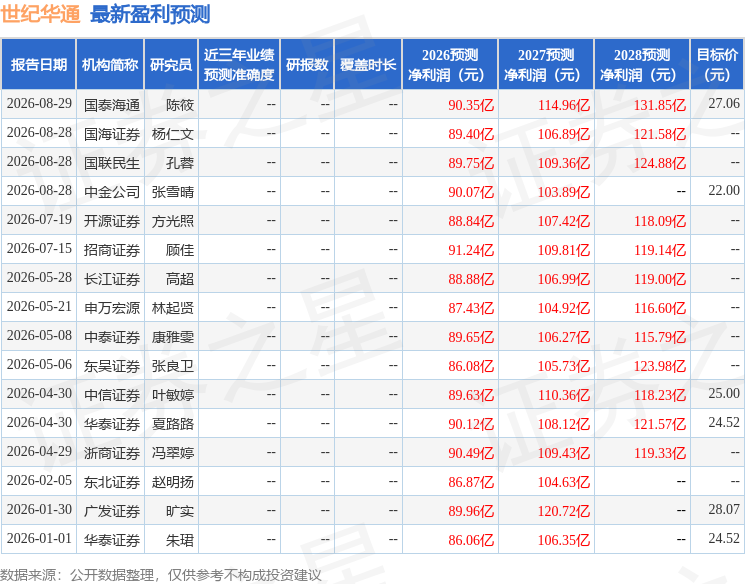The image size is (745, 584).
Task: Select the 报告日期 column header
Action: point(38,65)
